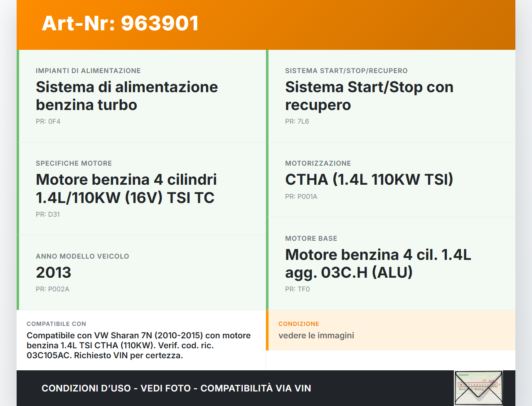Viewport: 532px width, 406px height.
Task: Click the model year 2013 value
Action: coord(54,272)
